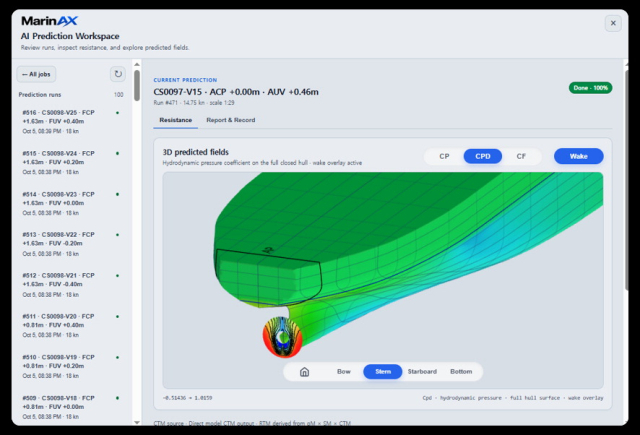Open the Resistance tab

pos(176,120)
